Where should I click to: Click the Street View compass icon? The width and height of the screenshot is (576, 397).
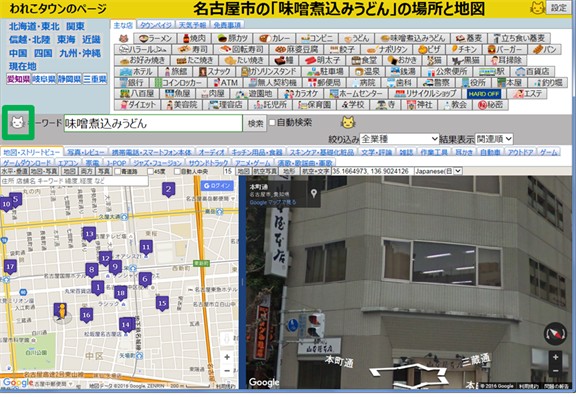[x=555, y=333]
